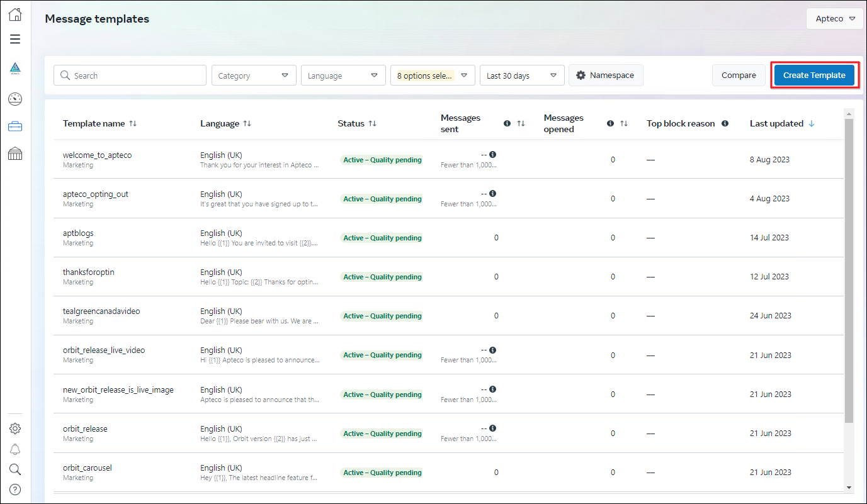Open the thanksforoptin template
The height and width of the screenshot is (504, 867).
tap(89, 272)
